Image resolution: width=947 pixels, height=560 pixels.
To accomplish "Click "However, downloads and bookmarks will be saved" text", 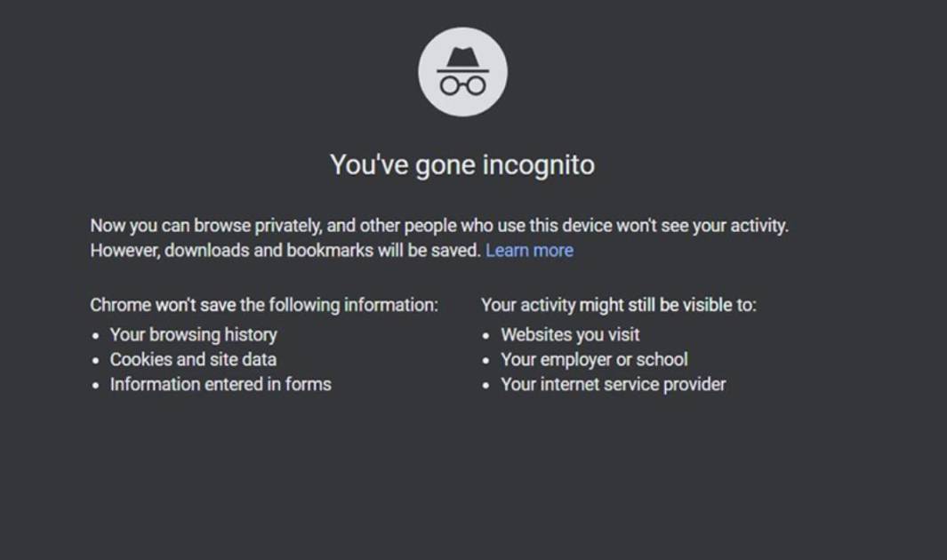I will click(285, 251).
